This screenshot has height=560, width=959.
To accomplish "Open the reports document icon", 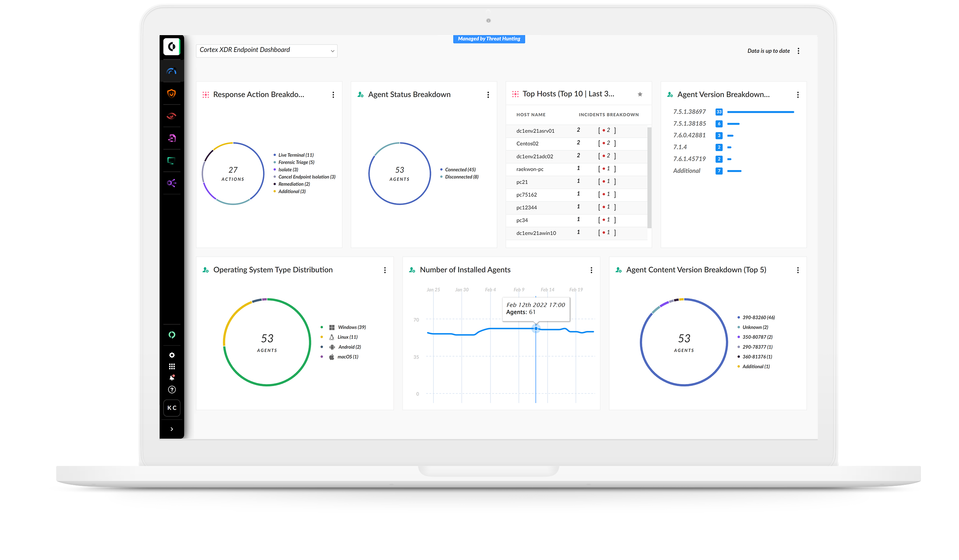I will 172,138.
